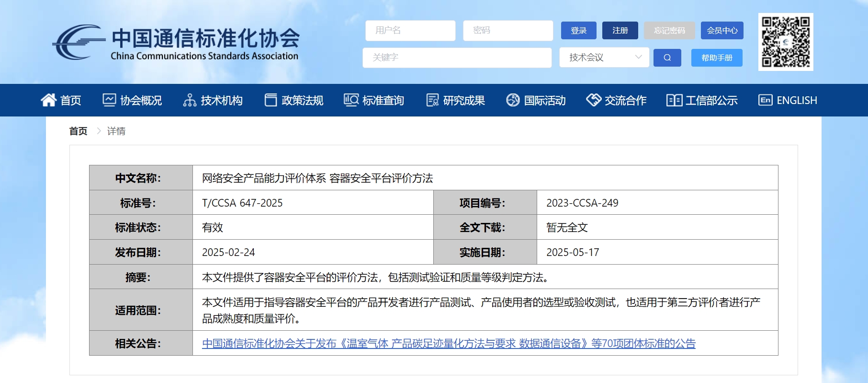Screen dimensions: 868x383
Task: Click the implementation date 2025-05-17
Action: [x=573, y=252]
